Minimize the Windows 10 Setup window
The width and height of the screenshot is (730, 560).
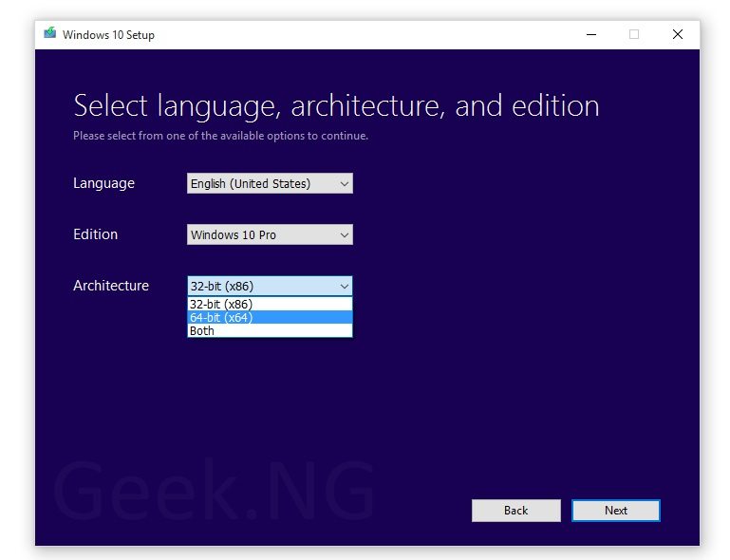[x=591, y=34]
